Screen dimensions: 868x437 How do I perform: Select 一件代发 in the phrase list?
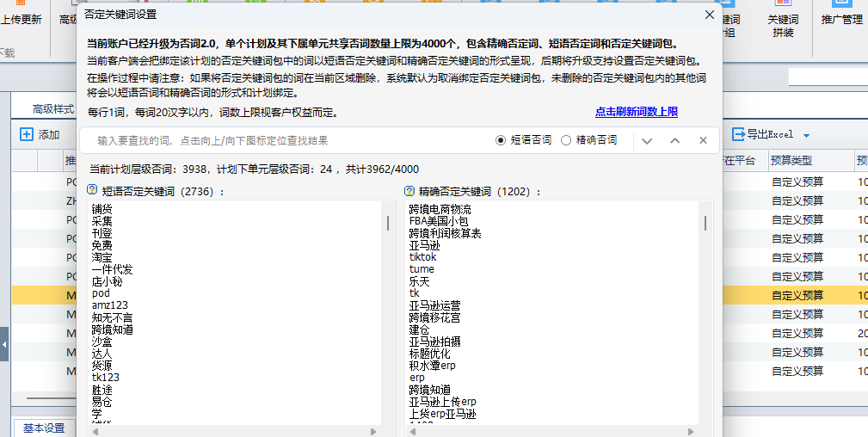[113, 269]
